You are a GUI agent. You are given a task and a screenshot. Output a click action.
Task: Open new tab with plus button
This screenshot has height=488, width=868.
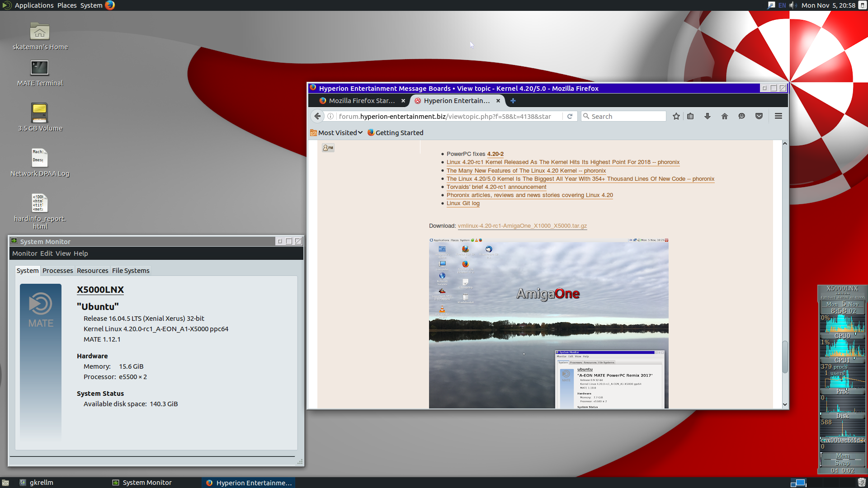(513, 101)
